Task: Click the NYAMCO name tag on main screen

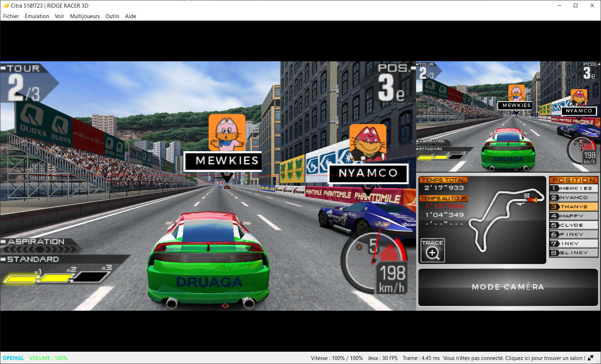Action: click(x=368, y=173)
